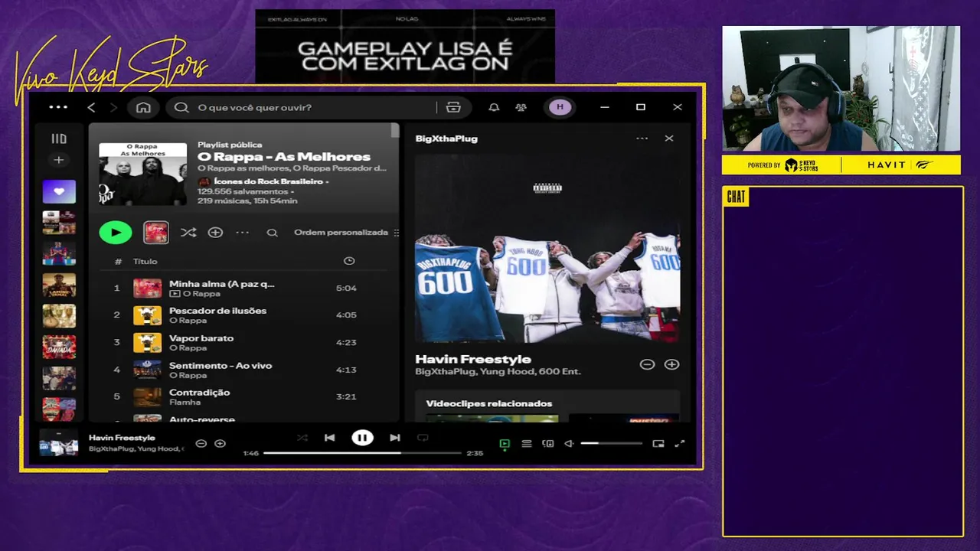
Task: Open the Browse icon beside search
Action: [x=453, y=107]
